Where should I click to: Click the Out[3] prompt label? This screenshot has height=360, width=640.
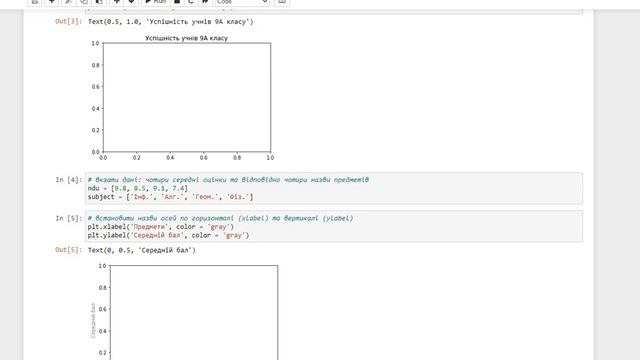pyautogui.click(x=69, y=21)
